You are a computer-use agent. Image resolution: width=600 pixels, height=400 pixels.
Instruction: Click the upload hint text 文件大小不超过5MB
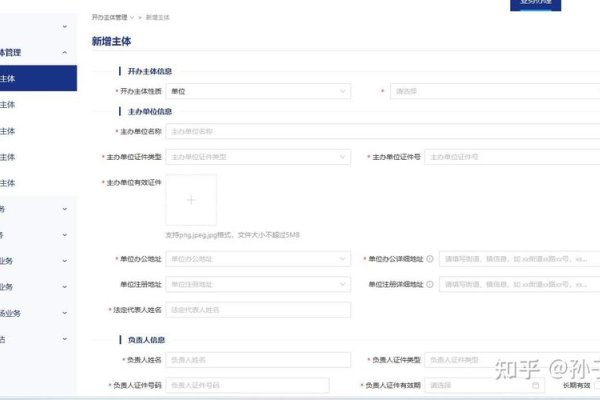(x=269, y=235)
